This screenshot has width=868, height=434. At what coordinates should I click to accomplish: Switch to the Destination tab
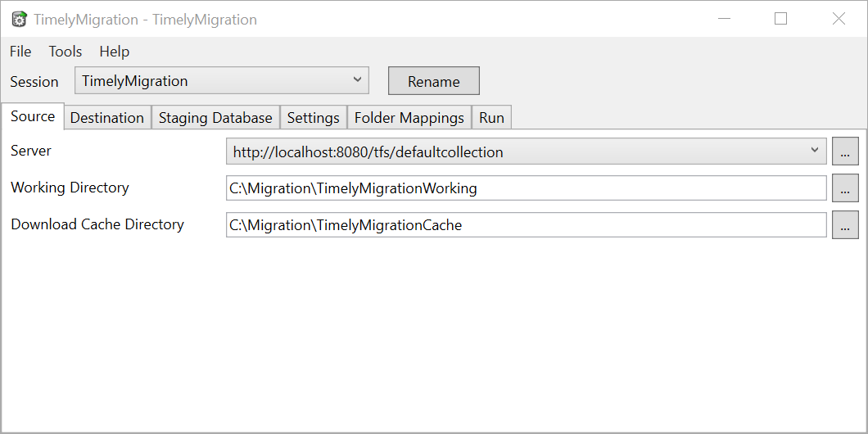coord(107,117)
